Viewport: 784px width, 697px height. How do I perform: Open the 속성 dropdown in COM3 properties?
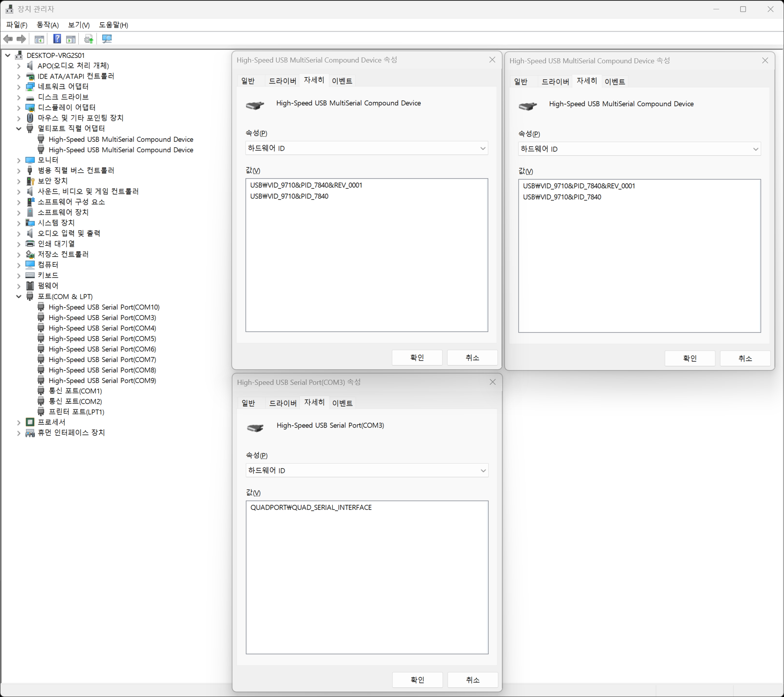[367, 471]
